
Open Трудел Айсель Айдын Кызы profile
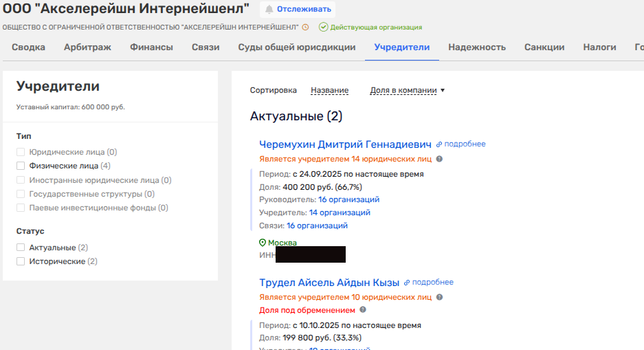pos(329,283)
